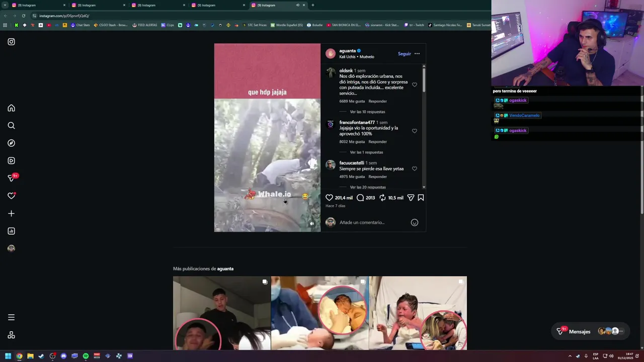This screenshot has height=362, width=644.
Task: Open the Instagram search panel
Action: point(11,126)
